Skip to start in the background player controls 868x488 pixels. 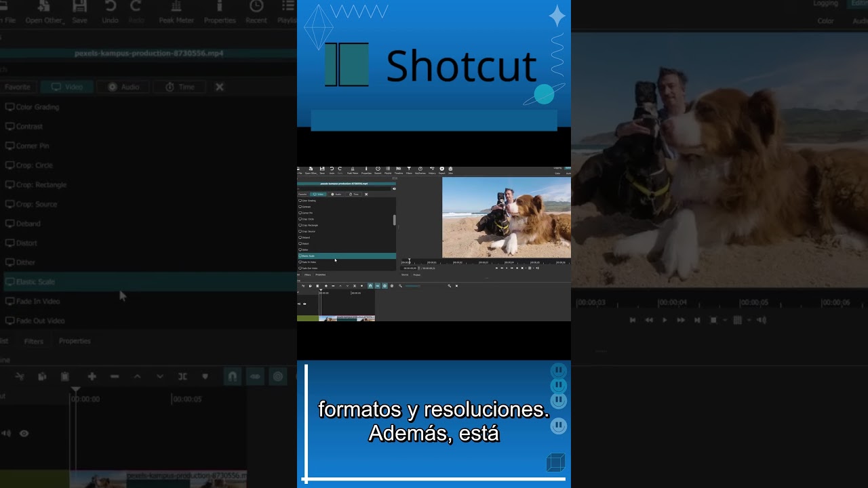[x=633, y=320]
